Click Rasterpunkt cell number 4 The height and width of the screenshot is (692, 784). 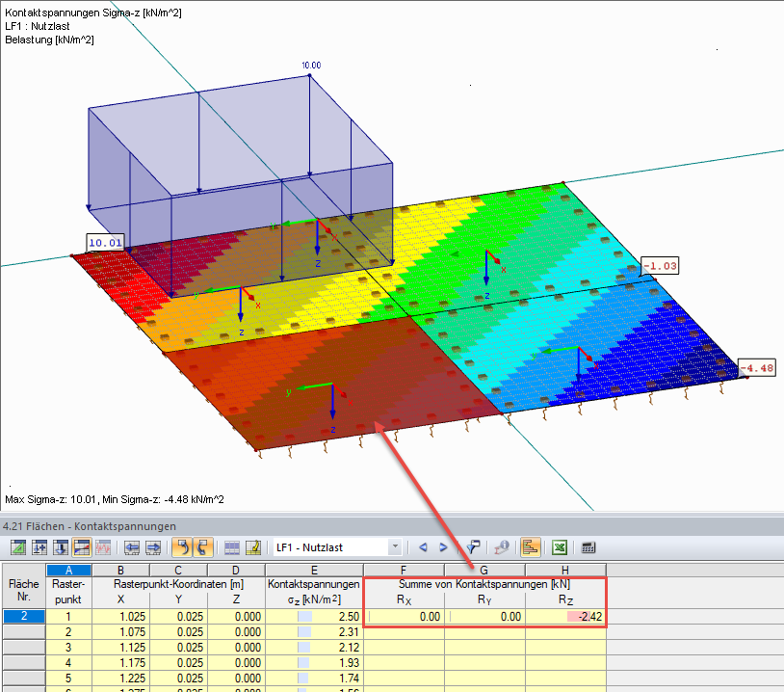point(68,663)
